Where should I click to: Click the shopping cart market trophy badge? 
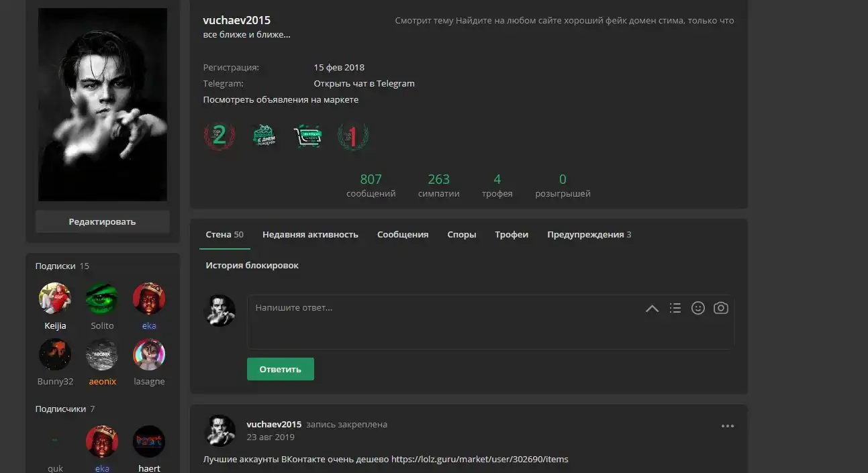(308, 137)
